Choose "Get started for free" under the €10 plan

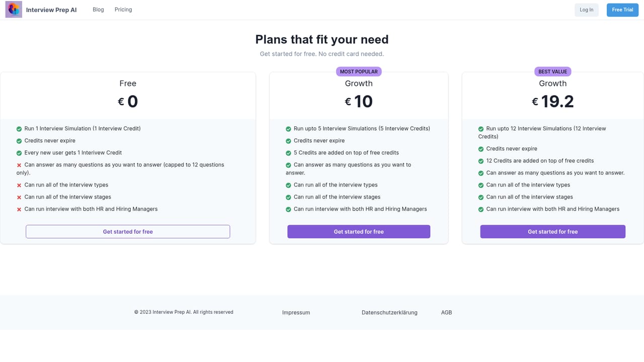pos(359,232)
